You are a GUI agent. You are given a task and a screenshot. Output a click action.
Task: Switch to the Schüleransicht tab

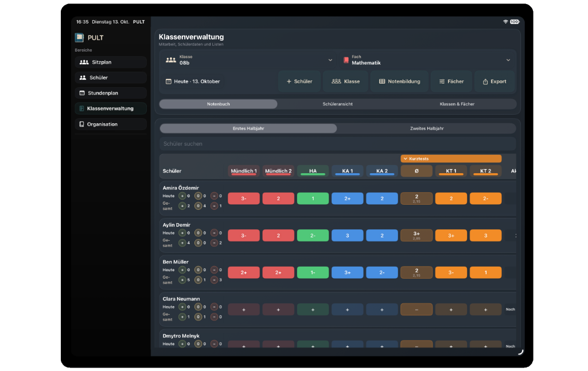[x=337, y=104]
